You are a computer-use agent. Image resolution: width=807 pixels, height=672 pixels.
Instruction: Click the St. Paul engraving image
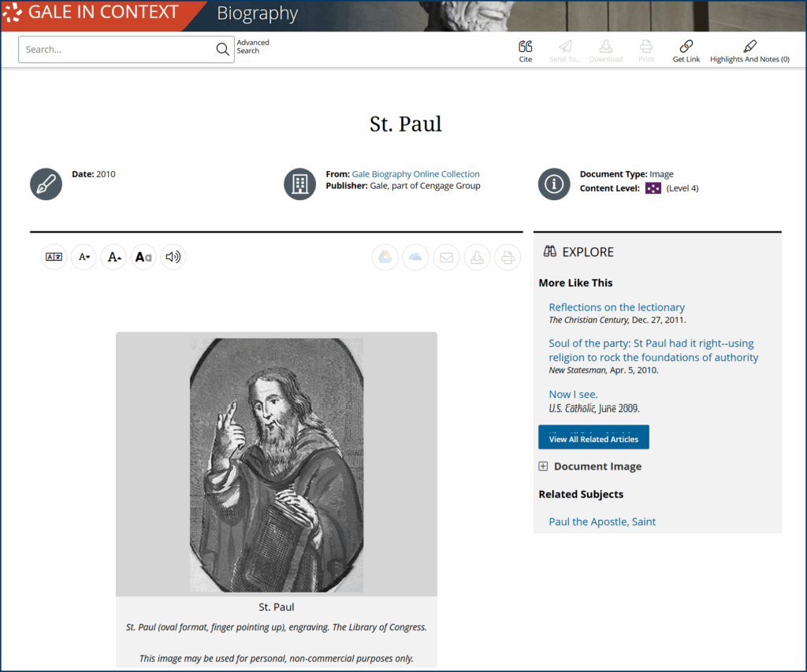pyautogui.click(x=277, y=465)
